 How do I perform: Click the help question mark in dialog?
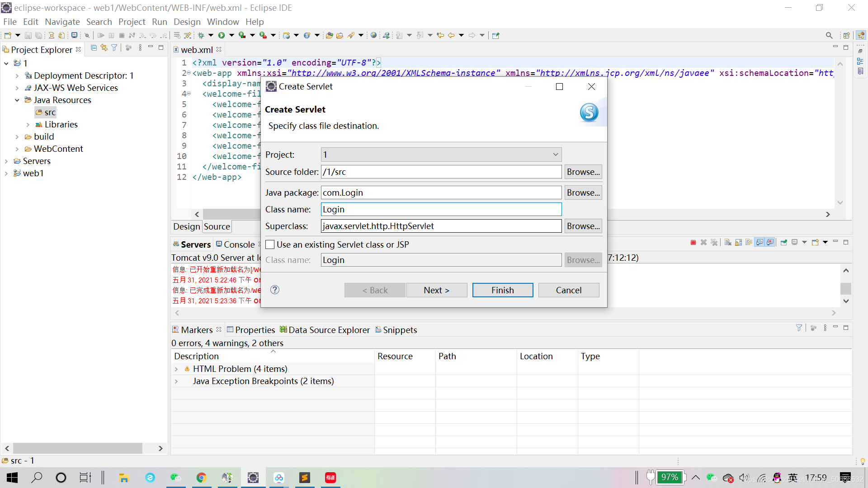(x=275, y=290)
